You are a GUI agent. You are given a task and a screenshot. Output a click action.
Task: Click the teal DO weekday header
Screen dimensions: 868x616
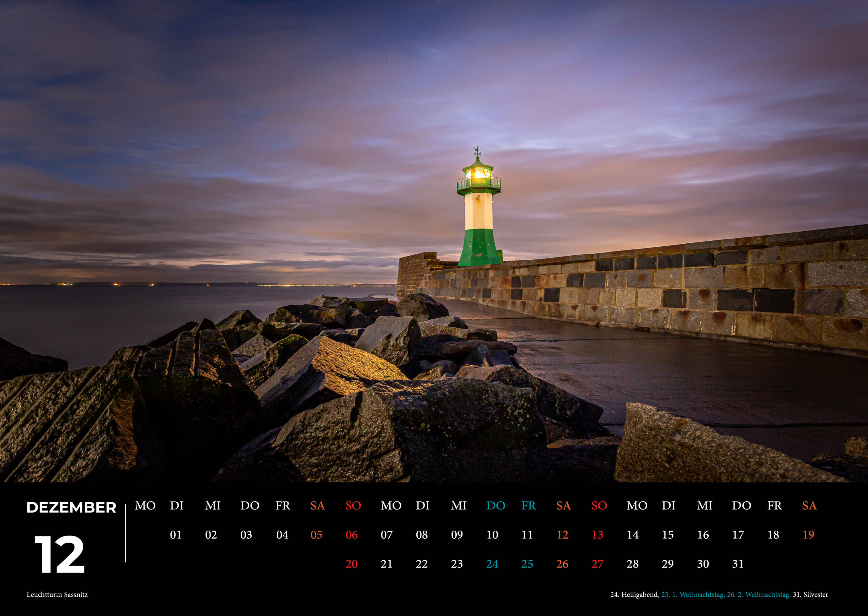(495, 505)
